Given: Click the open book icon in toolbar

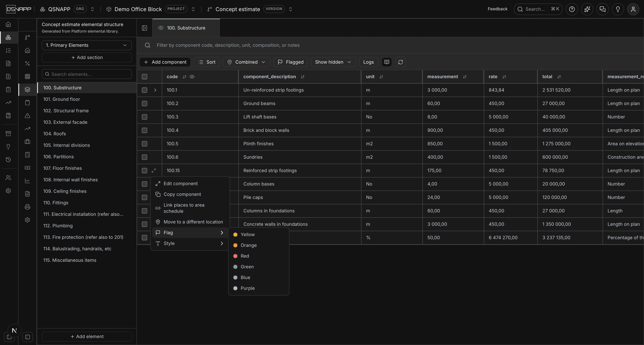Looking at the screenshot, I should (387, 62).
